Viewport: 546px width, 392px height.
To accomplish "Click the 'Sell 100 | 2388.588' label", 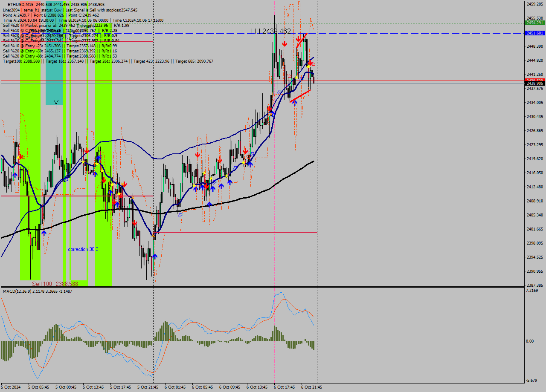I will [x=55, y=283].
